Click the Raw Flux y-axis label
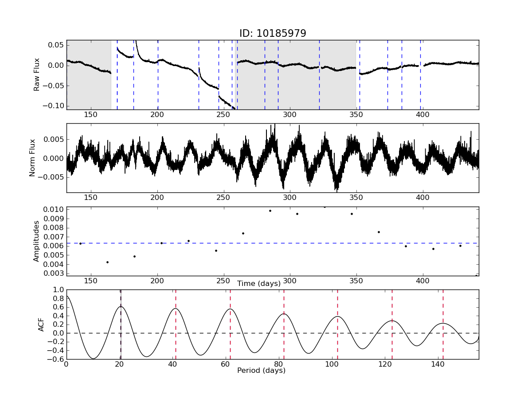 (37, 74)
